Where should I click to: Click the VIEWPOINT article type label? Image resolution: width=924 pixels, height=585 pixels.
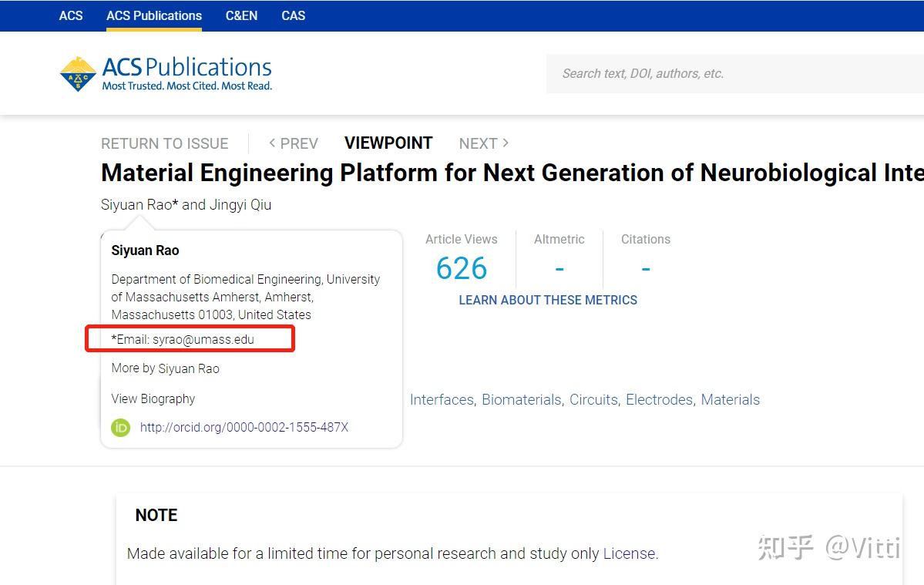388,143
